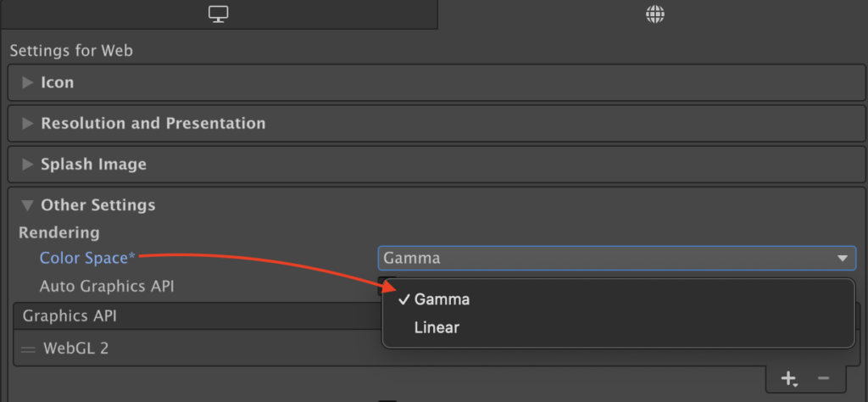868x402 pixels.
Task: Expand the Splash Image section triangle
Action: click(27, 165)
